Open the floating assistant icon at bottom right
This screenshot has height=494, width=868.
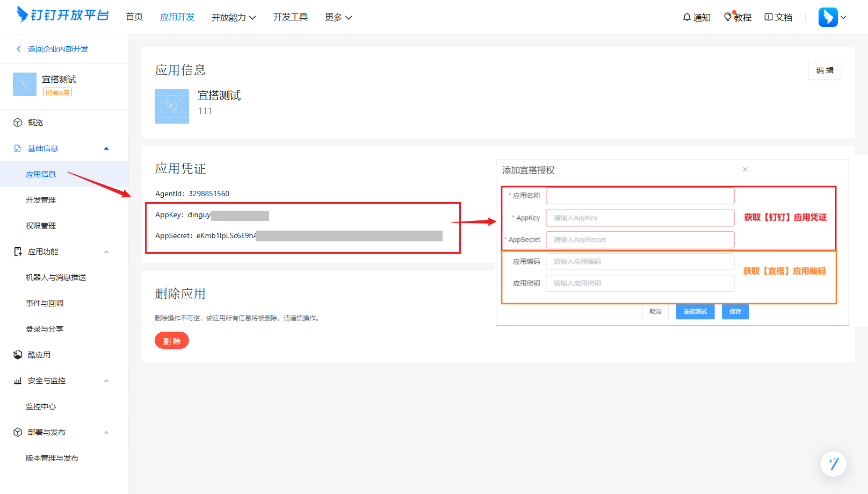point(834,463)
